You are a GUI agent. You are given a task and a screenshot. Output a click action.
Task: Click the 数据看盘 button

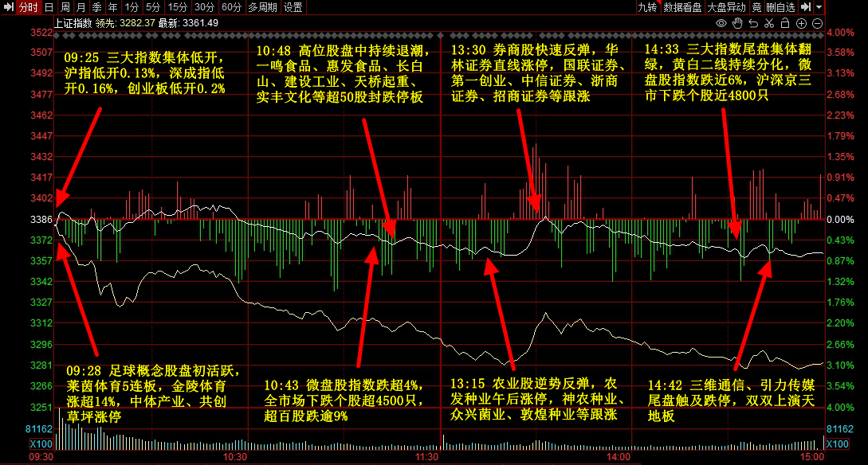(682, 7)
